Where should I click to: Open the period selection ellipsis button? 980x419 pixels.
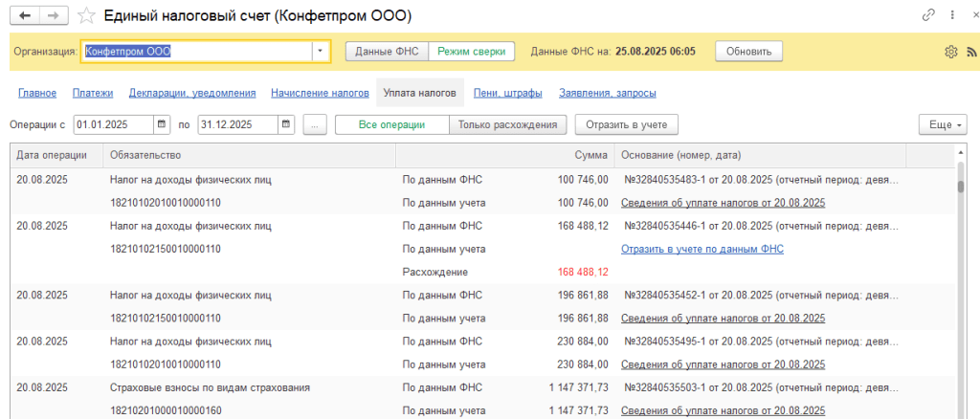tap(315, 124)
